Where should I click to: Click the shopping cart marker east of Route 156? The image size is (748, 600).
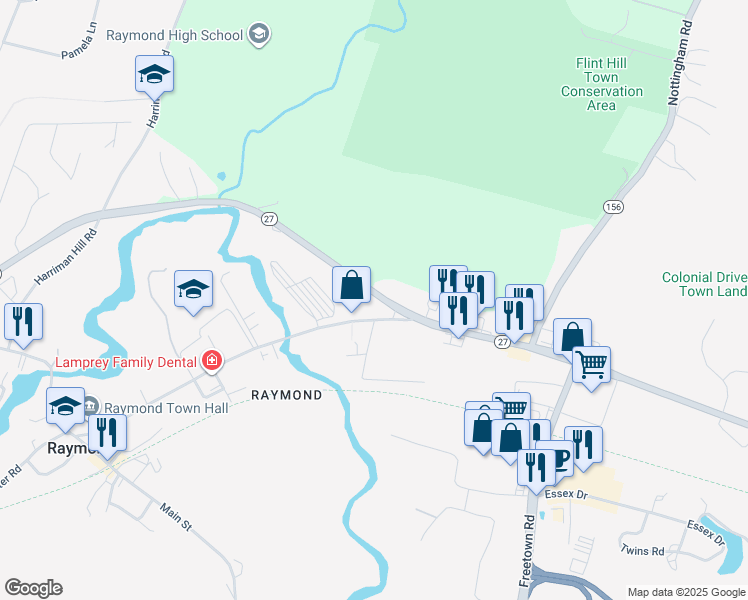coord(592,366)
